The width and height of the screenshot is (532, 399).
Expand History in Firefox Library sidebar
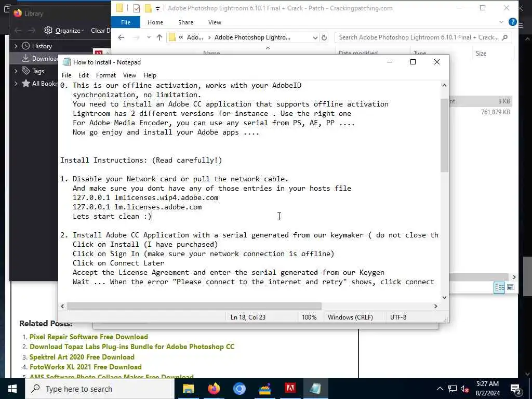[x=16, y=46]
